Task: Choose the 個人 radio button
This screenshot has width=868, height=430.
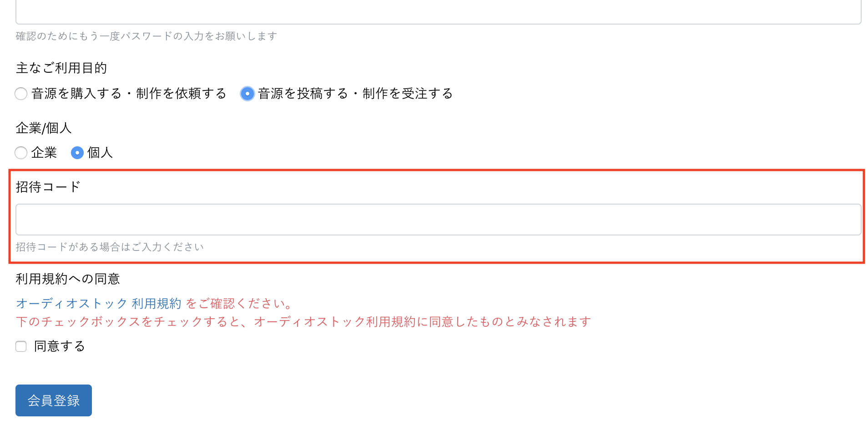Action: (x=77, y=153)
